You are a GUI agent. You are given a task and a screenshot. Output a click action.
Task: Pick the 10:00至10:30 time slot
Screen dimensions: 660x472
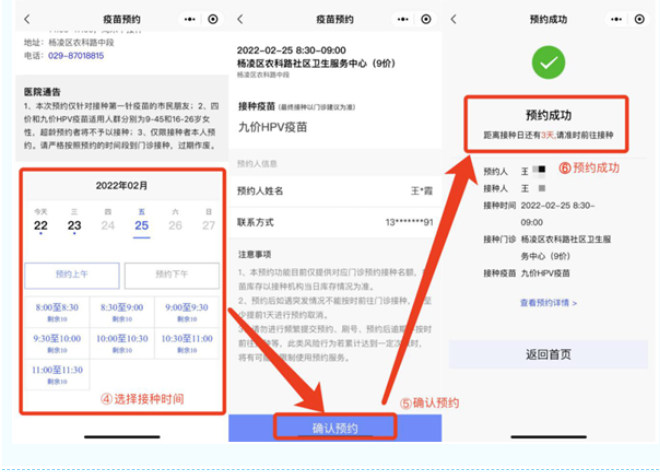120,343
